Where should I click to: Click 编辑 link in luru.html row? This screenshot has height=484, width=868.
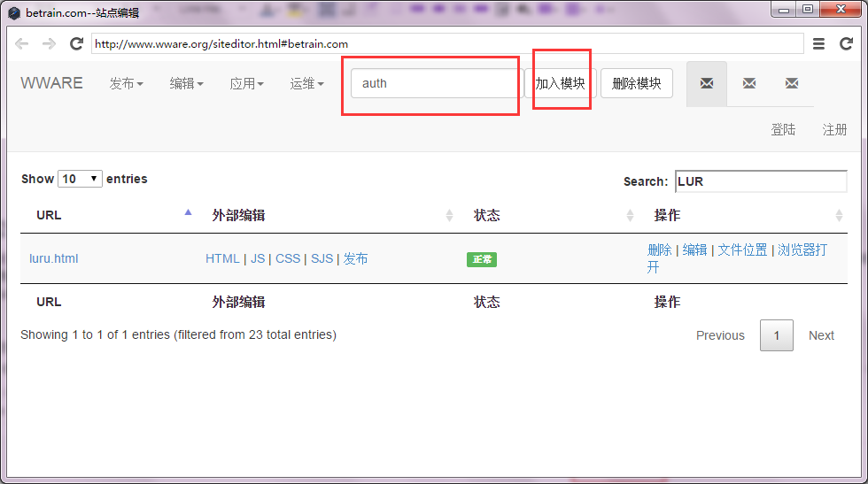coord(694,250)
